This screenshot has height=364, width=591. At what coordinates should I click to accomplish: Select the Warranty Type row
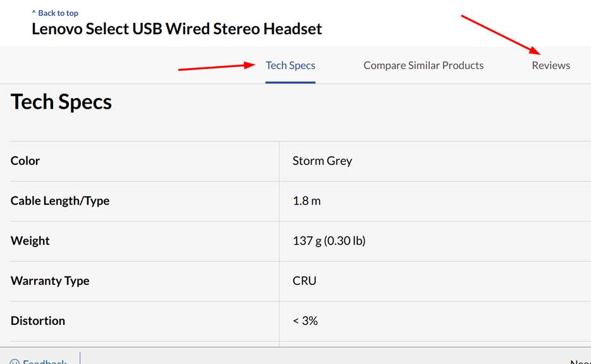[50, 281]
